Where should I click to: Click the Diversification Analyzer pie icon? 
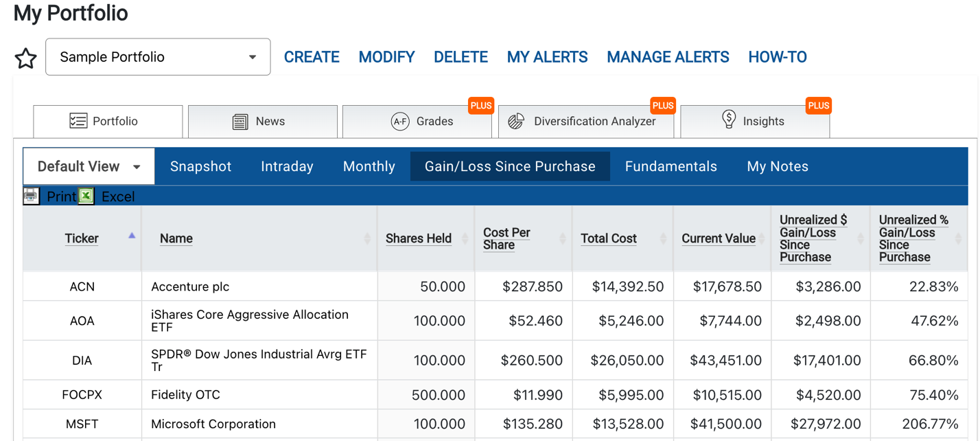516,121
